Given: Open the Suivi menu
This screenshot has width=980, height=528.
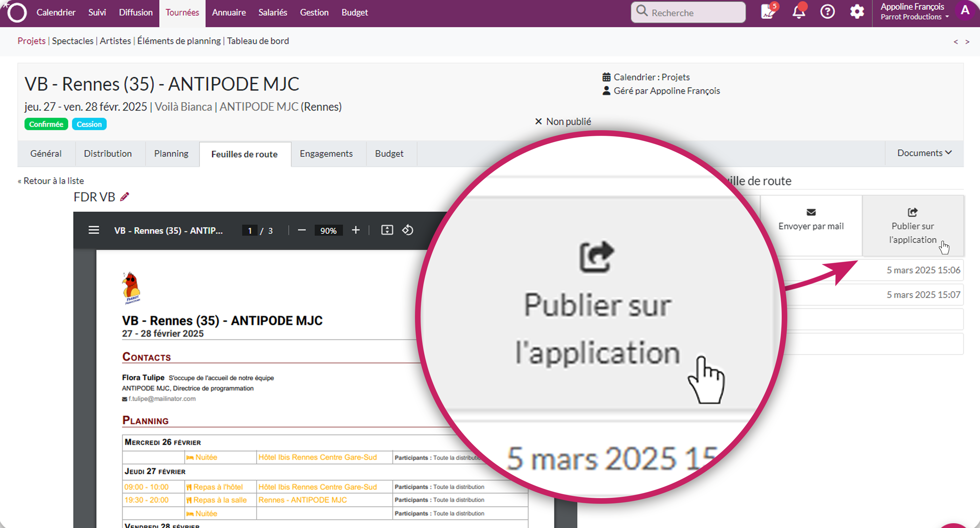Looking at the screenshot, I should pos(97,12).
